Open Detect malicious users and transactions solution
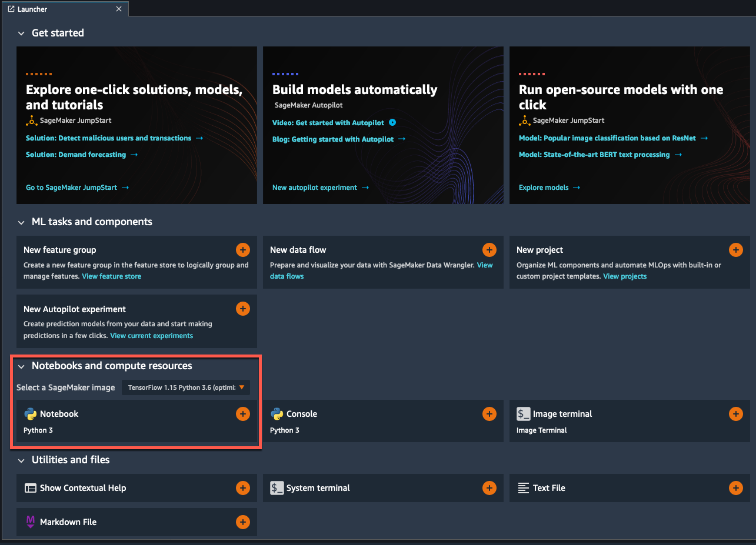The image size is (756, 545). (x=114, y=138)
